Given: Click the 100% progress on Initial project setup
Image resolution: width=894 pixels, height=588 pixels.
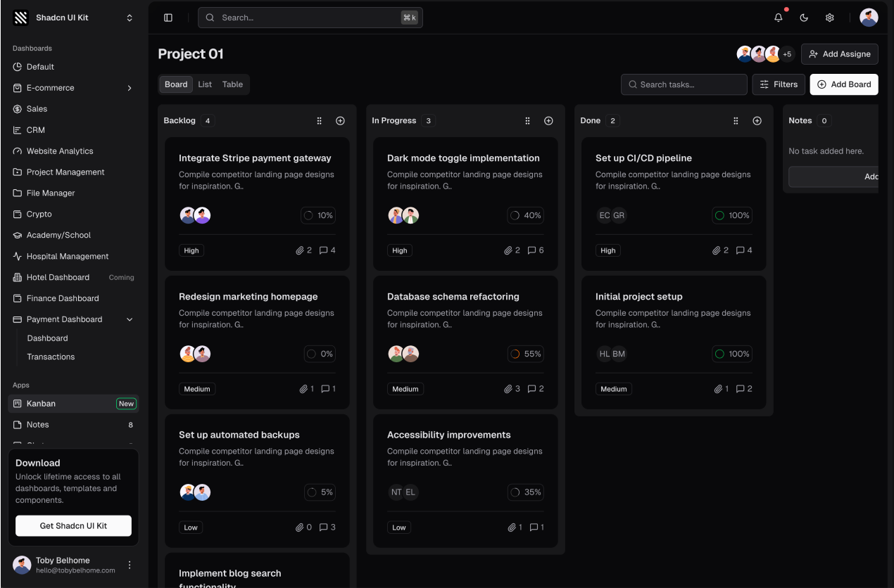Looking at the screenshot, I should [732, 354].
